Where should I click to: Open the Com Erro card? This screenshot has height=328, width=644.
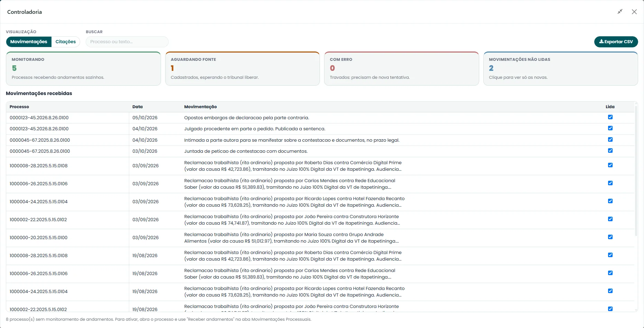(401, 68)
